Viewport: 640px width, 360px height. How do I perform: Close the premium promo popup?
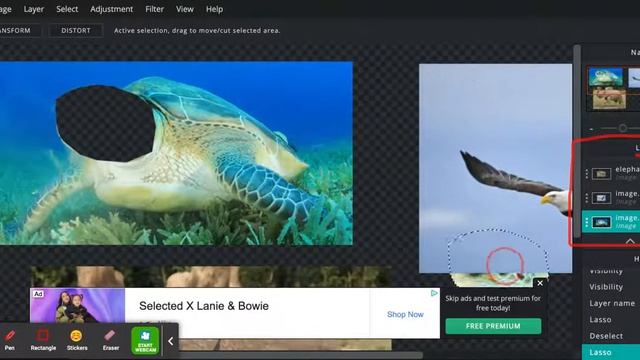[x=540, y=283]
